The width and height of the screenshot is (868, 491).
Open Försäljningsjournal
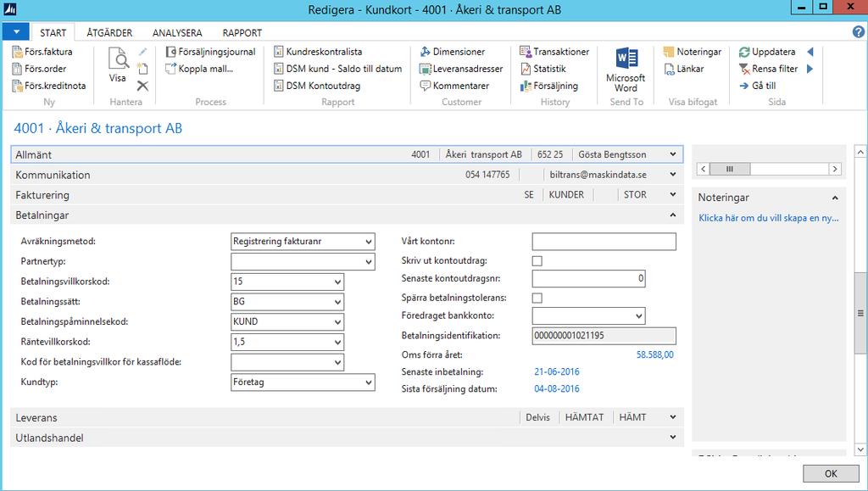[210, 52]
